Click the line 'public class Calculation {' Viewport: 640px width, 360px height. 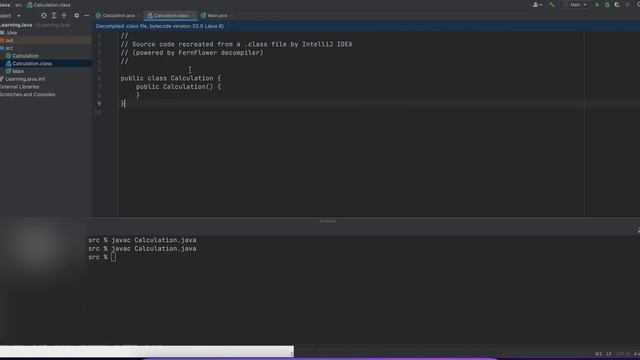pyautogui.click(x=171, y=78)
